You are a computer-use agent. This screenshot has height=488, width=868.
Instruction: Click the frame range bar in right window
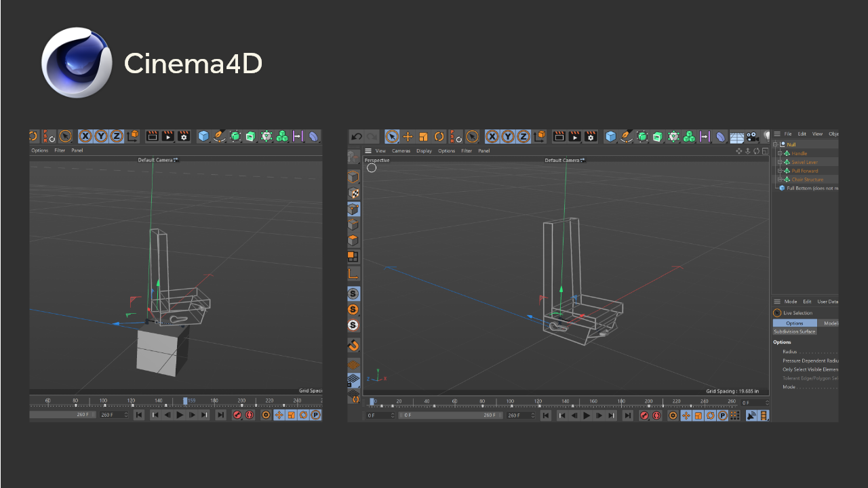coord(450,415)
